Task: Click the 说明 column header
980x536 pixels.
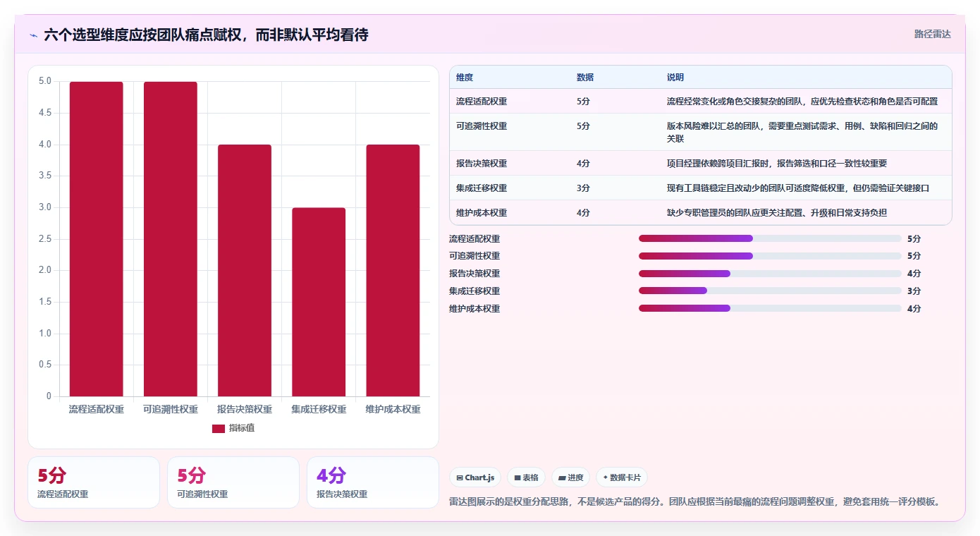Action: tap(675, 77)
